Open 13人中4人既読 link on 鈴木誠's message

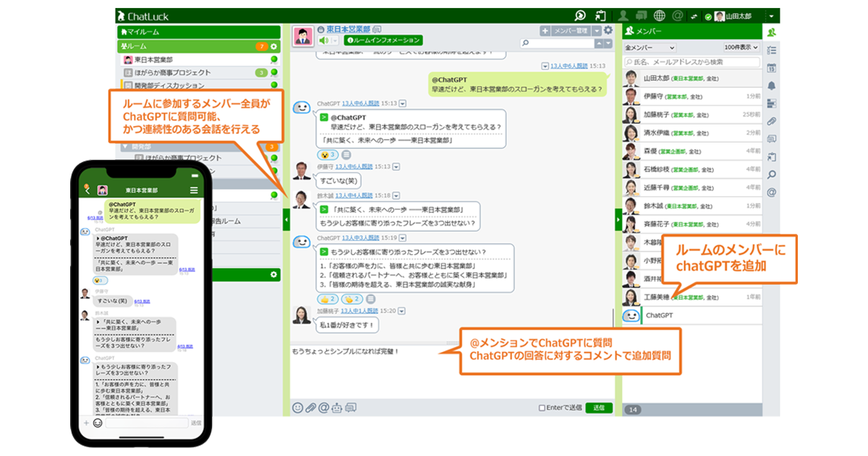point(356,195)
